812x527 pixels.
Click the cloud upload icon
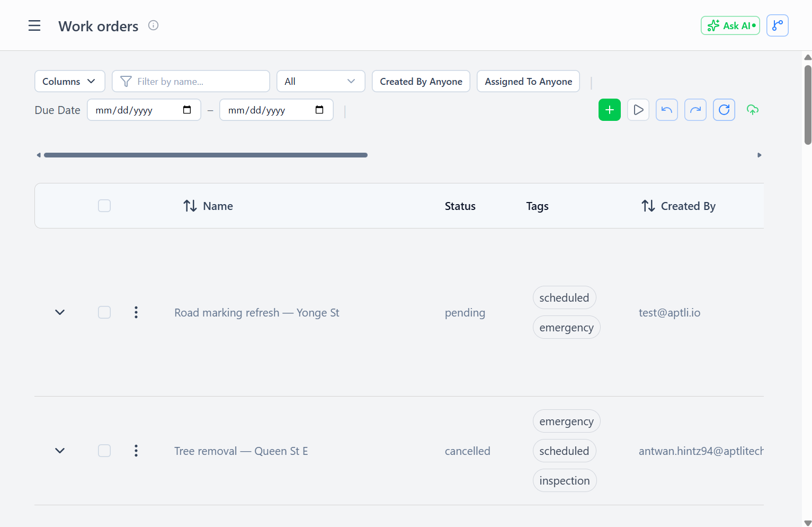752,110
